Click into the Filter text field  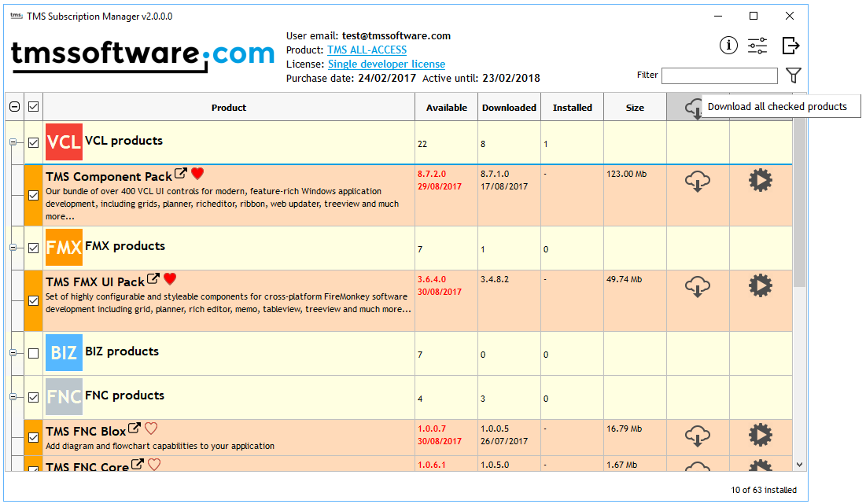pyautogui.click(x=719, y=75)
